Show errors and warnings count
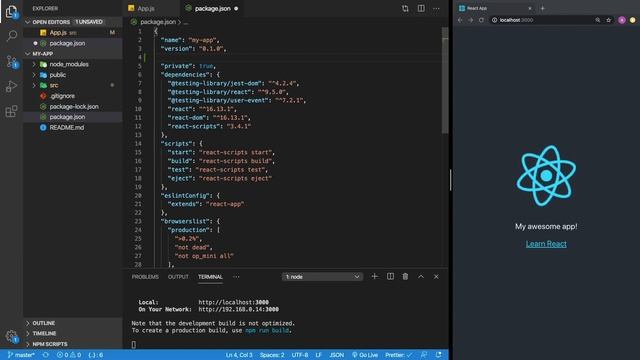This screenshot has height=360, width=640. coord(69,355)
